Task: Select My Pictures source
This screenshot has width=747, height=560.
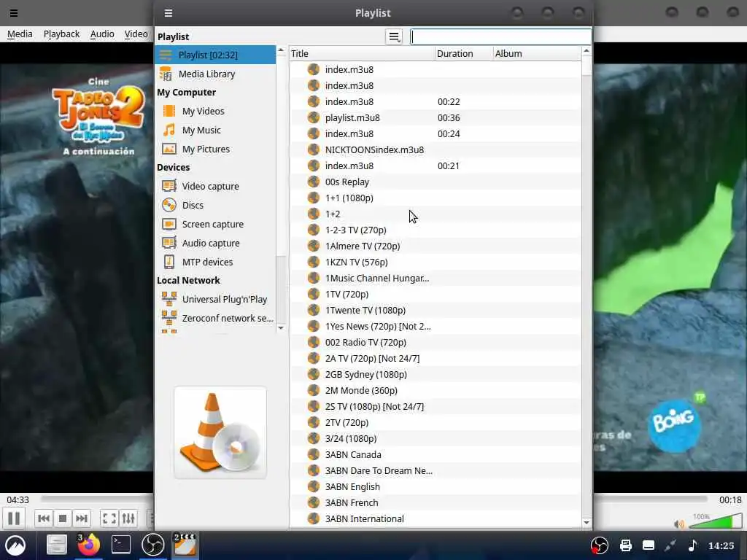Action: pos(215,149)
